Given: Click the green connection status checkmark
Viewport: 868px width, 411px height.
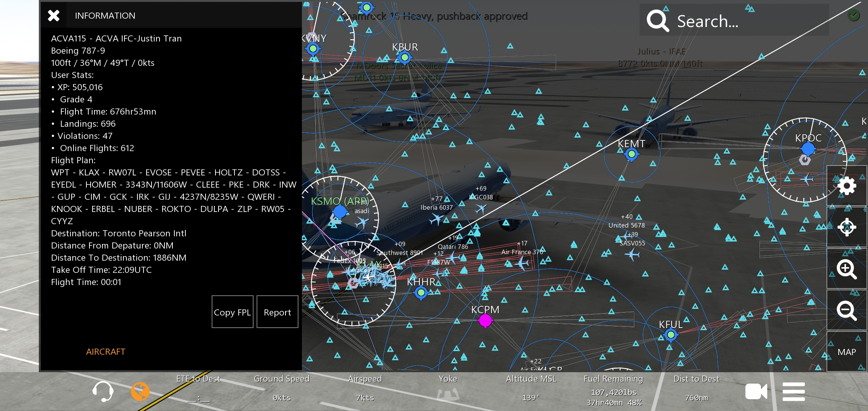Looking at the screenshot, I should 854,15.
